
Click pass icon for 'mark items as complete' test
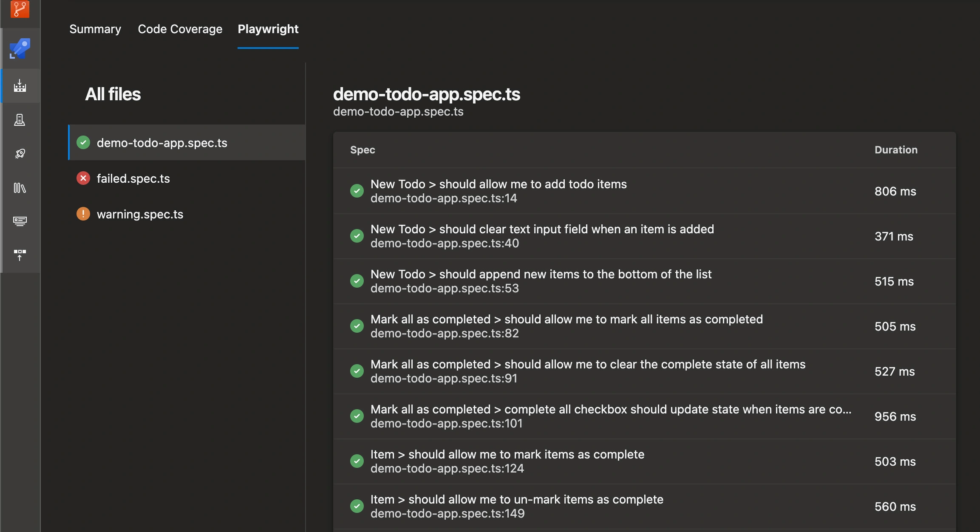(x=357, y=461)
